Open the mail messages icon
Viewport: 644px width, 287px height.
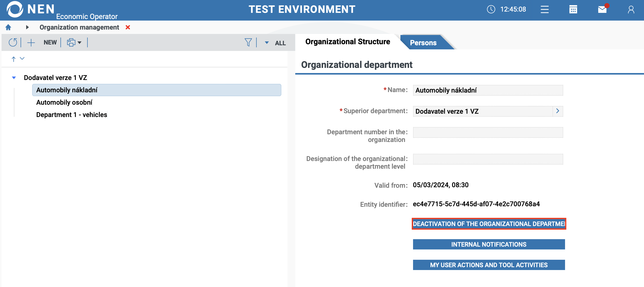tap(602, 10)
